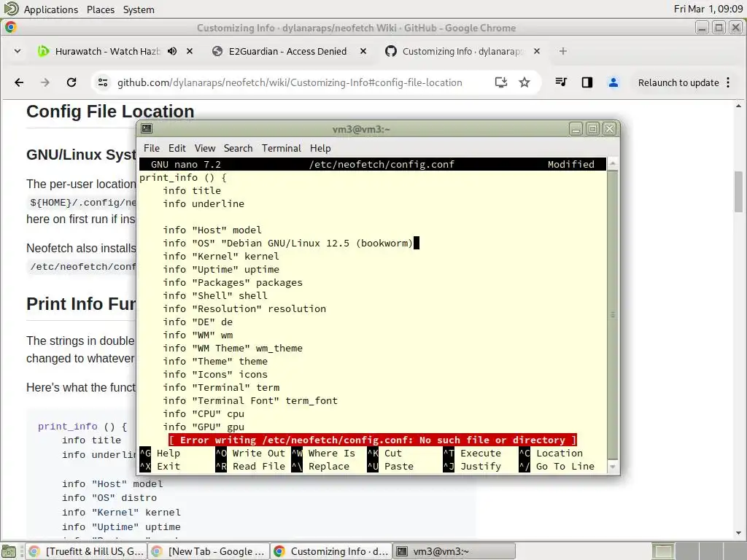Open terminal Edit menu
Viewport: 747px width, 560px height.
coord(177,148)
